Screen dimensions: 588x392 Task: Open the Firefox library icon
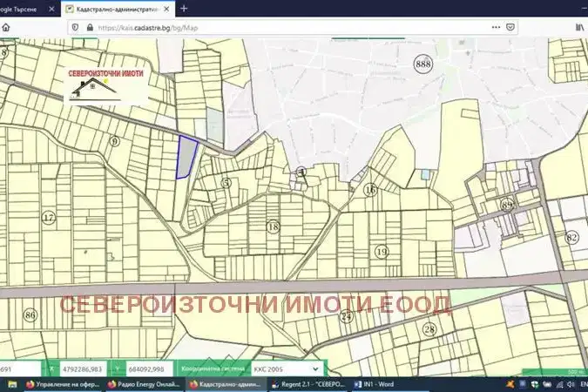point(579,27)
